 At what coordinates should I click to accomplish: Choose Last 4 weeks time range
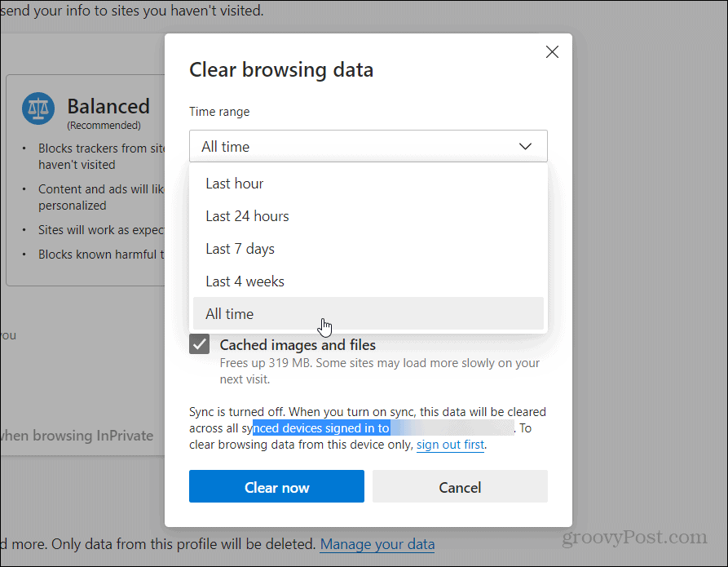(x=368, y=281)
